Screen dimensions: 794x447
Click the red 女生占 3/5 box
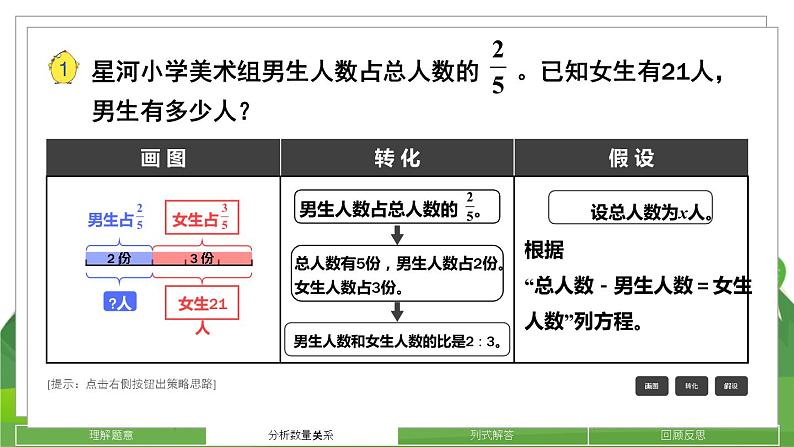tap(202, 217)
